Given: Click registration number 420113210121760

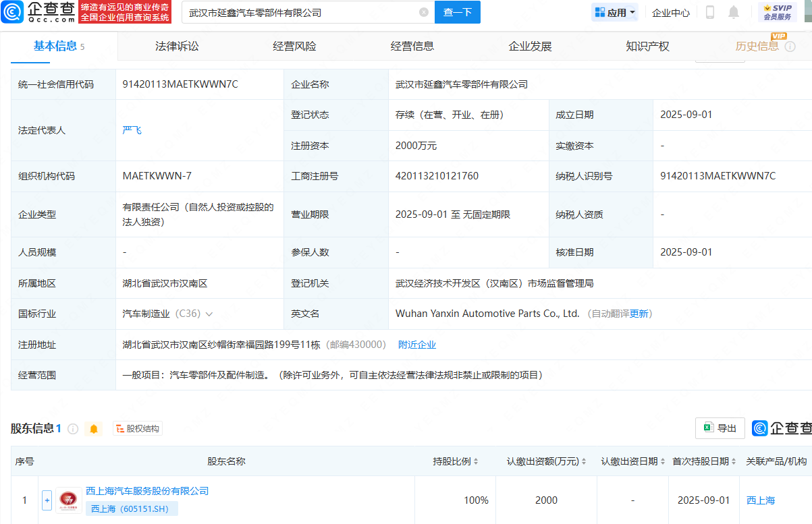Looking at the screenshot, I should pyautogui.click(x=437, y=176).
